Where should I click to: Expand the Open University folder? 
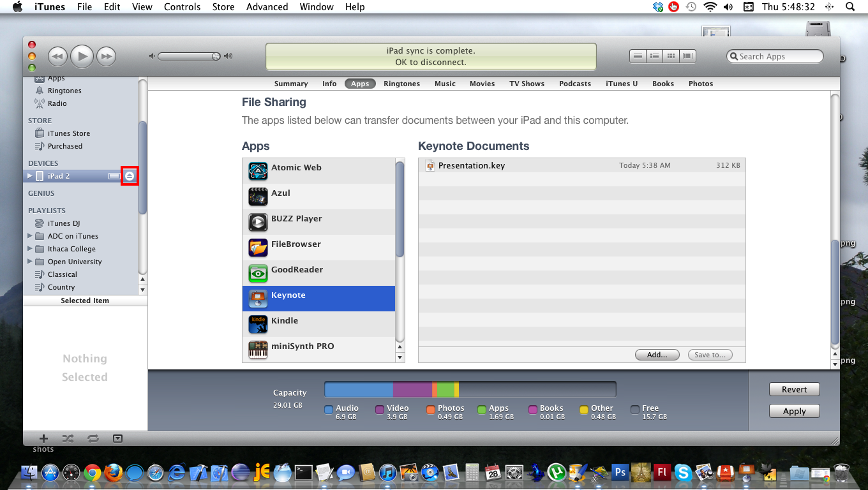click(30, 262)
